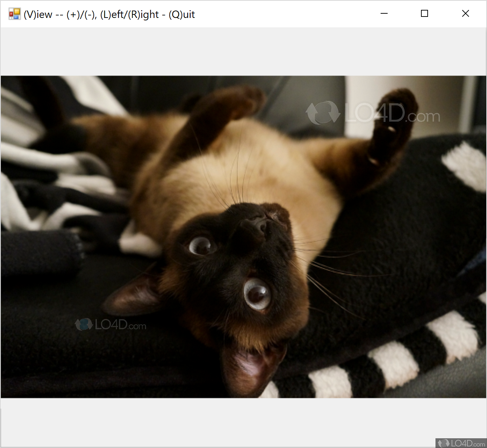Maximize the image viewer window
Viewport: 487px width, 448px height.
425,14
